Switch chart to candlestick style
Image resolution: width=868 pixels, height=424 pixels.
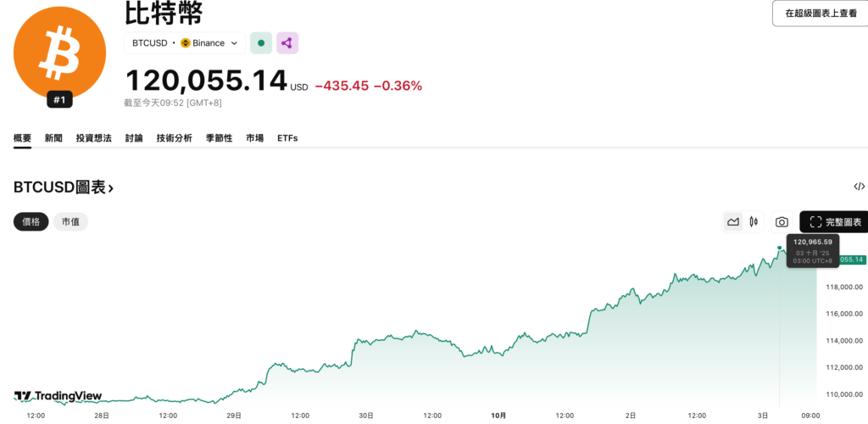tap(753, 222)
